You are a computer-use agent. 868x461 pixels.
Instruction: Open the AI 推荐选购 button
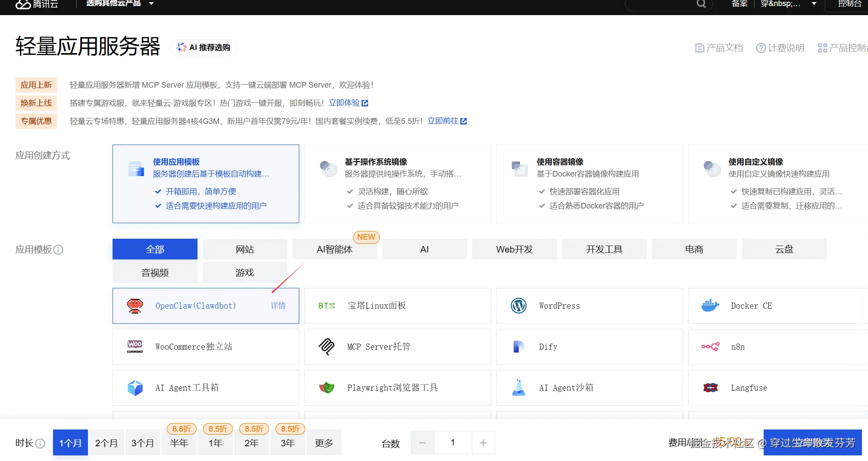pyautogui.click(x=204, y=47)
